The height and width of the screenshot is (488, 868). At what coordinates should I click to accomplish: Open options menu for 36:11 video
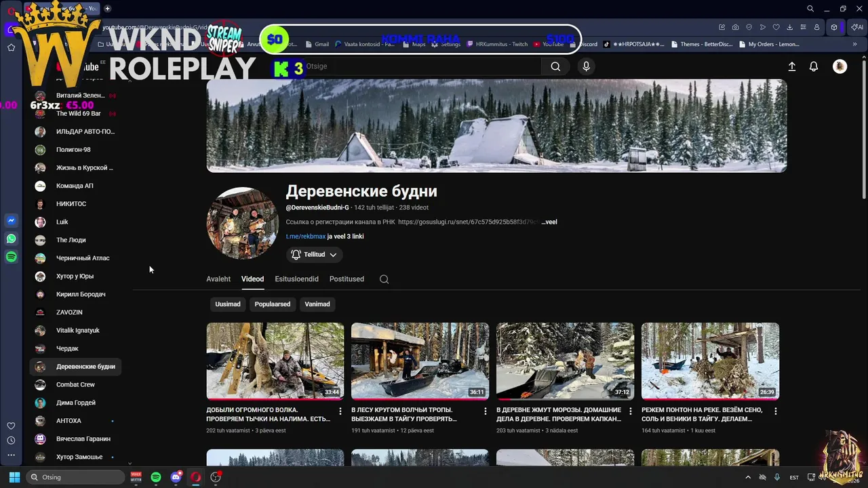tap(486, 411)
